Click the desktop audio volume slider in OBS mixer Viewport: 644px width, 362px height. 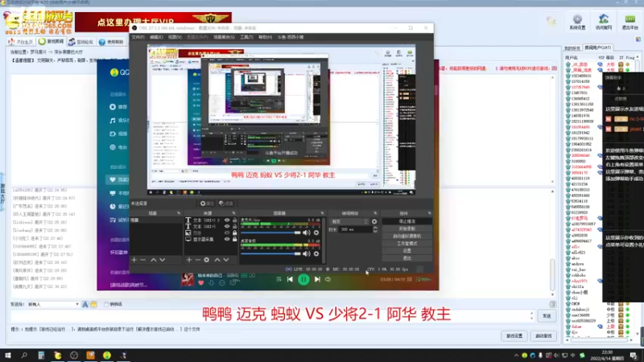(x=270, y=253)
